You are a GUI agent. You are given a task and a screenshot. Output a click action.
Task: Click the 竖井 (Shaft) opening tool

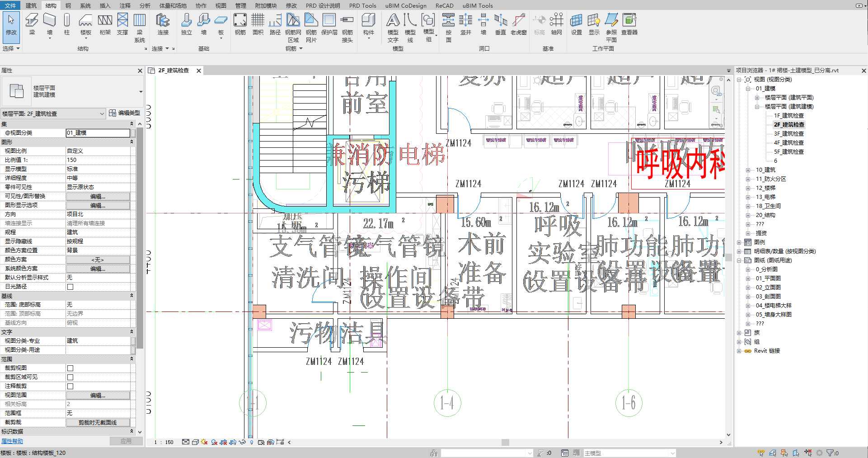click(x=465, y=20)
